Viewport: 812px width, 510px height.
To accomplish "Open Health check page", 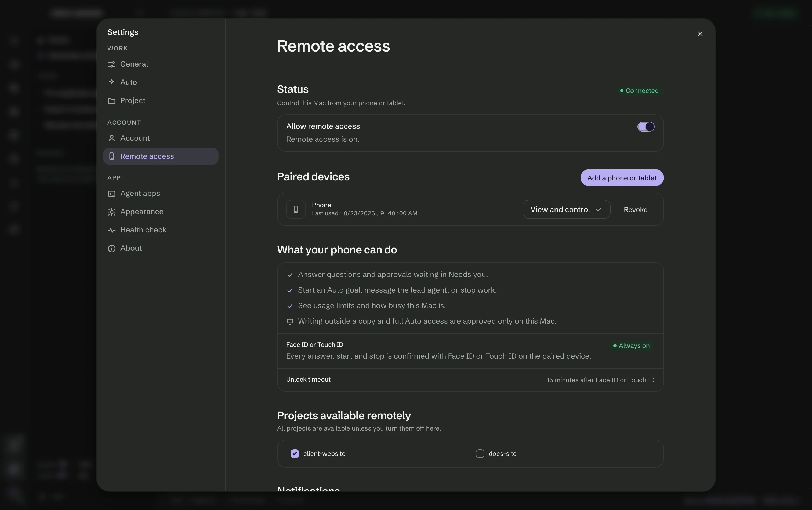I will pyautogui.click(x=161, y=230).
